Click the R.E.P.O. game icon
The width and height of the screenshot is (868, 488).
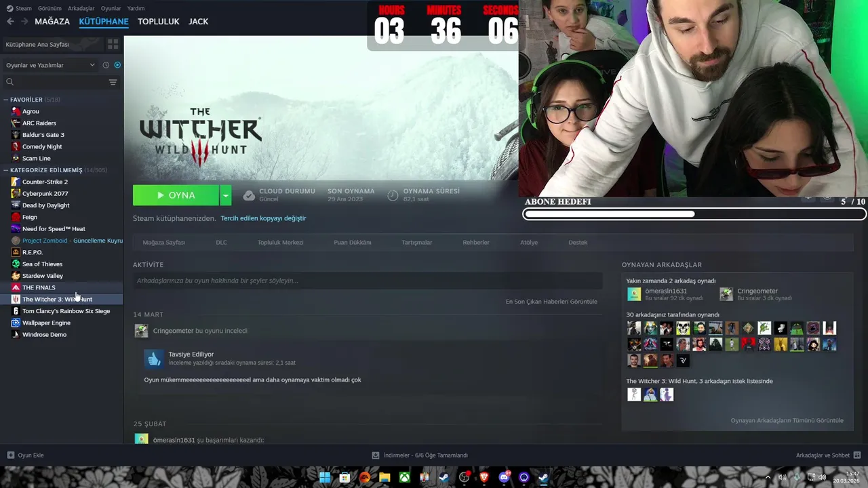tap(16, 252)
